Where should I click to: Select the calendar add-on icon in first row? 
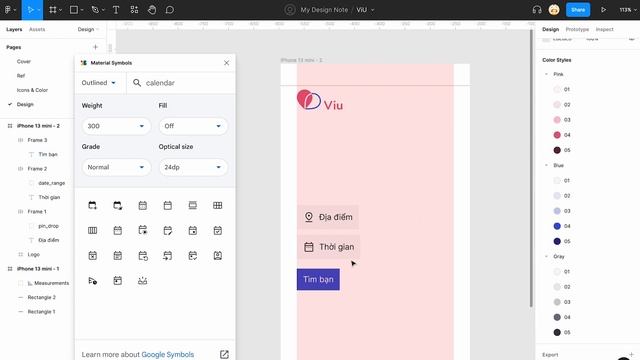coord(93,205)
